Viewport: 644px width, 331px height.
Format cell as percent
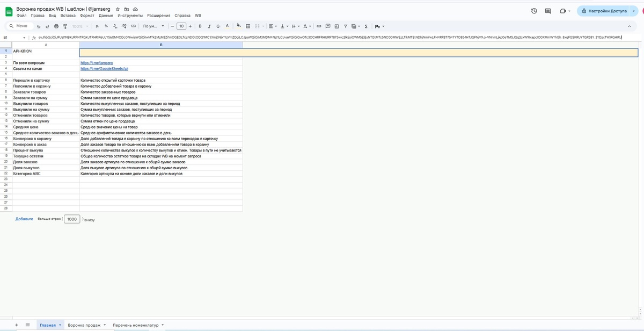tap(106, 26)
